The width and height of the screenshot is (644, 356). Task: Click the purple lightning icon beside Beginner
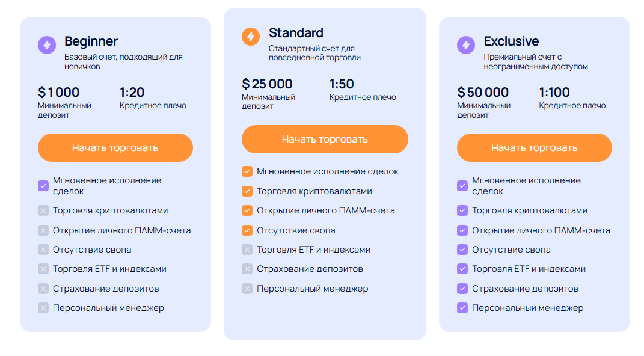tap(47, 44)
